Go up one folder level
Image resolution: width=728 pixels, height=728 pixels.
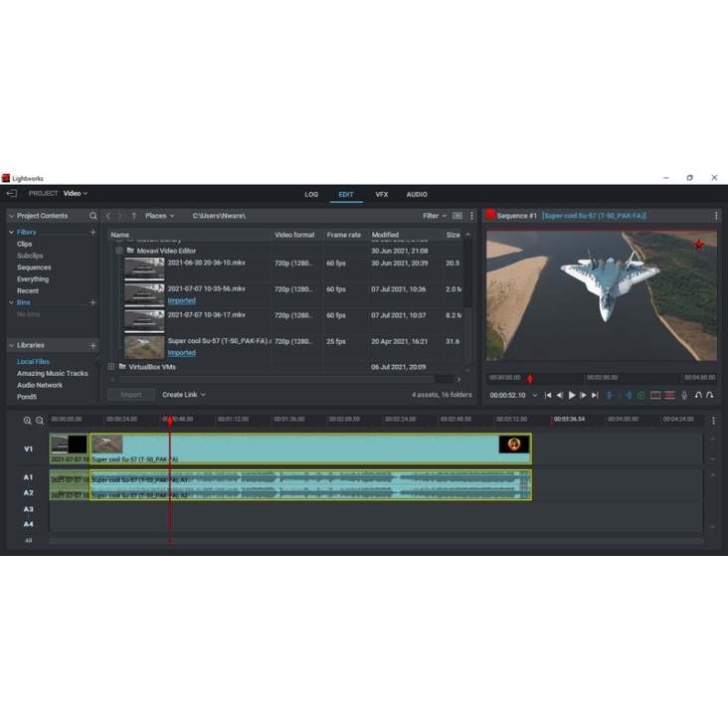pos(134,216)
